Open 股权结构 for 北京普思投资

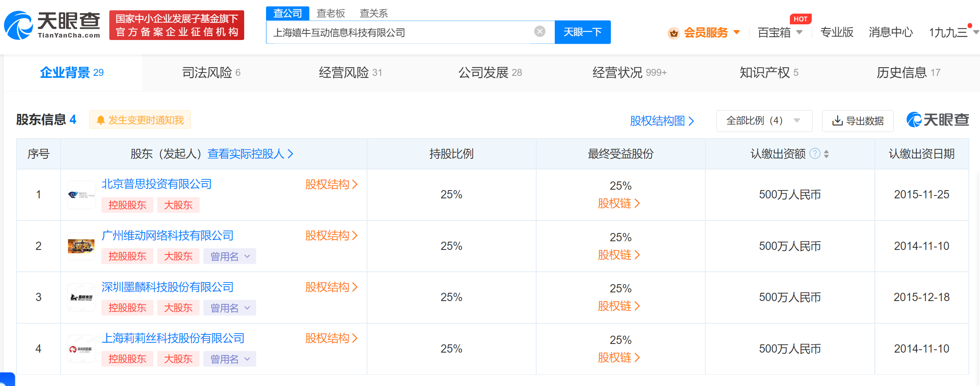pyautogui.click(x=331, y=184)
